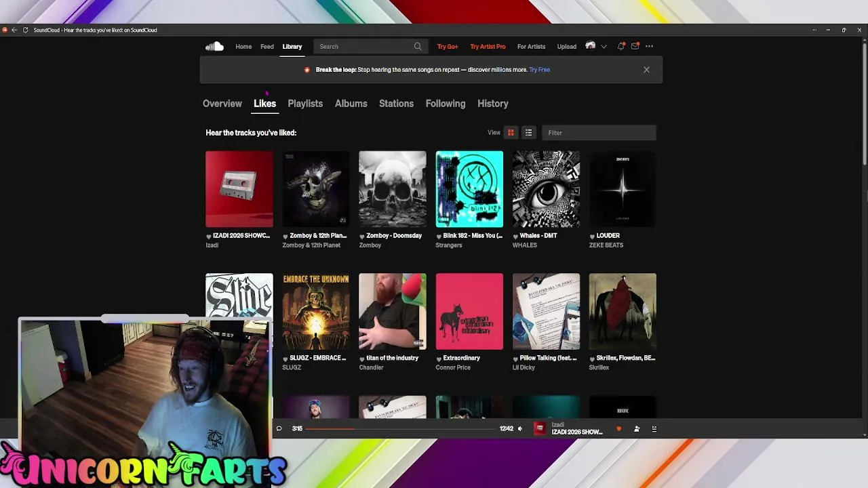The height and width of the screenshot is (488, 868).
Task: Open the Stations tab
Action: coord(396,104)
